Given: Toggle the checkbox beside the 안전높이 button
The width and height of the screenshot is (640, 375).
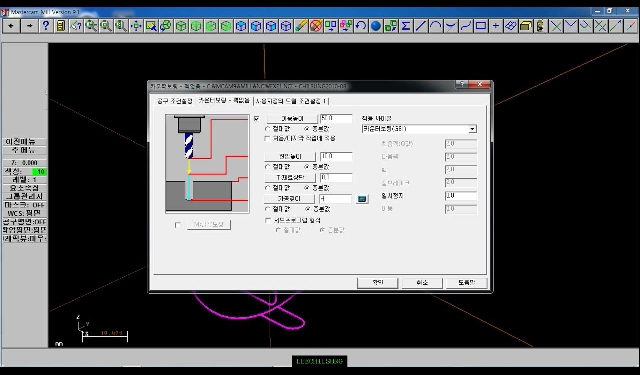Looking at the screenshot, I should (x=256, y=119).
